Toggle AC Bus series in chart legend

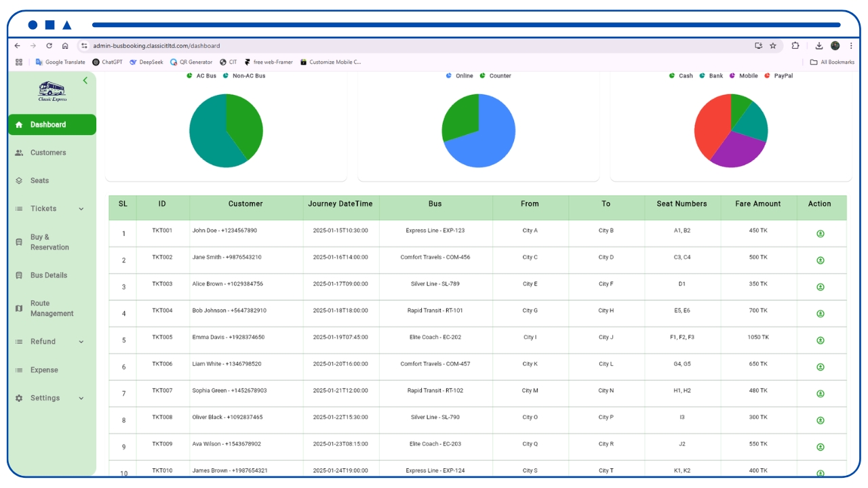tap(201, 76)
